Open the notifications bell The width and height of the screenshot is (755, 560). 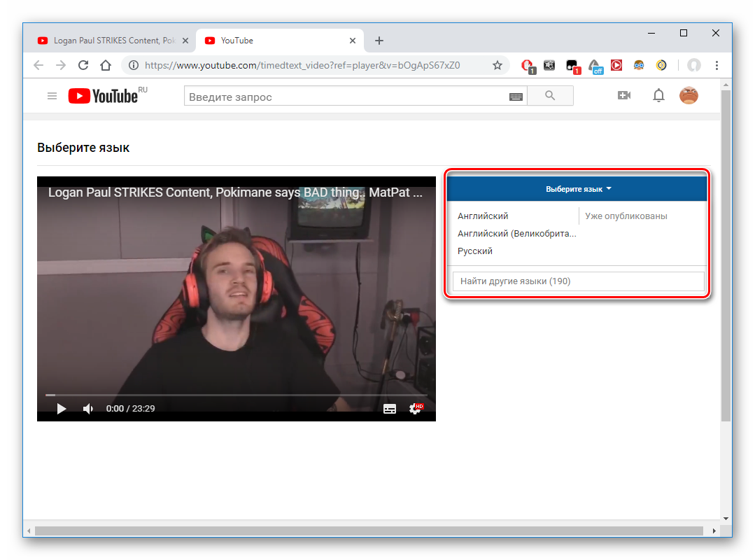tap(658, 96)
